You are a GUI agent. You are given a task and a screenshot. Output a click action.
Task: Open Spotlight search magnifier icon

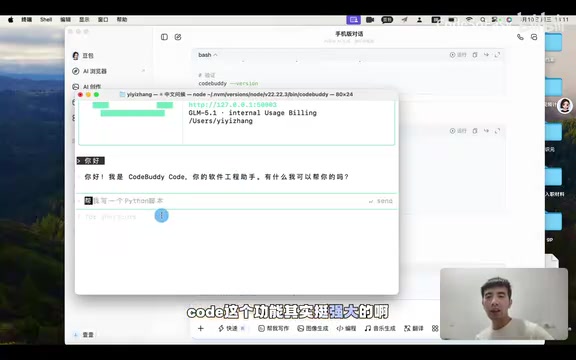point(483,20)
